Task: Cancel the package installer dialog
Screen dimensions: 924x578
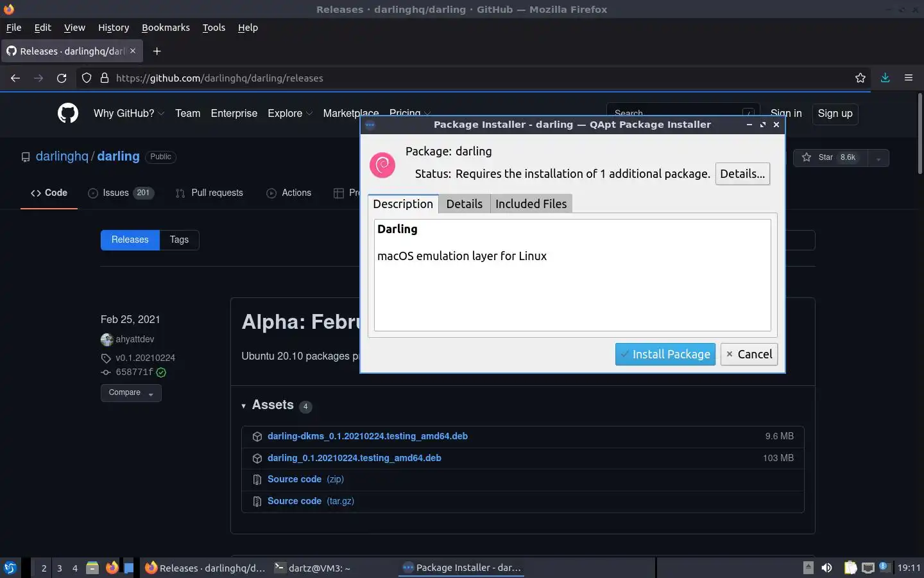Action: pos(749,354)
